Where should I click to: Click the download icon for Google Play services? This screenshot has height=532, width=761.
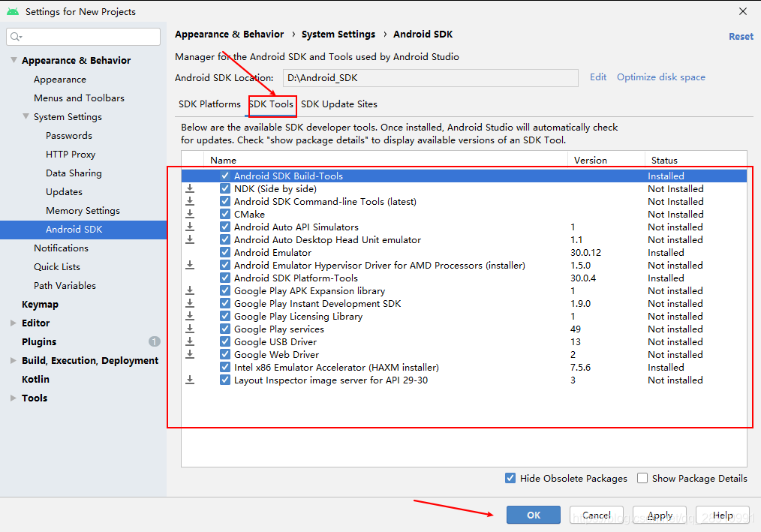tap(190, 329)
